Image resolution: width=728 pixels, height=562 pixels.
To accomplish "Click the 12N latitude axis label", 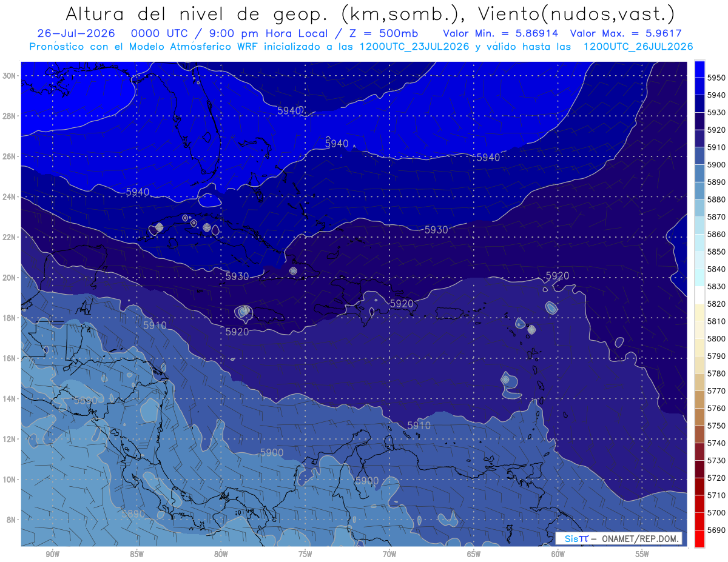I will coord(9,439).
